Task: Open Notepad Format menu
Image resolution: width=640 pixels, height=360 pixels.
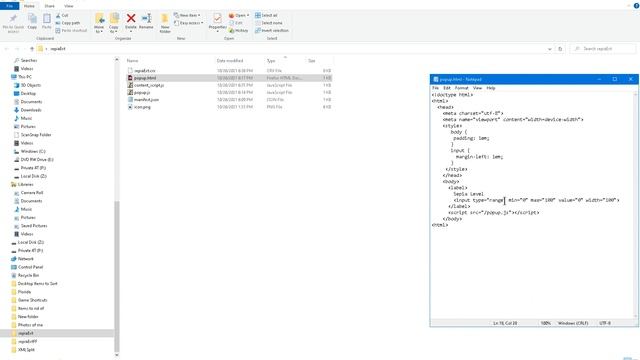Action: pyautogui.click(x=462, y=88)
